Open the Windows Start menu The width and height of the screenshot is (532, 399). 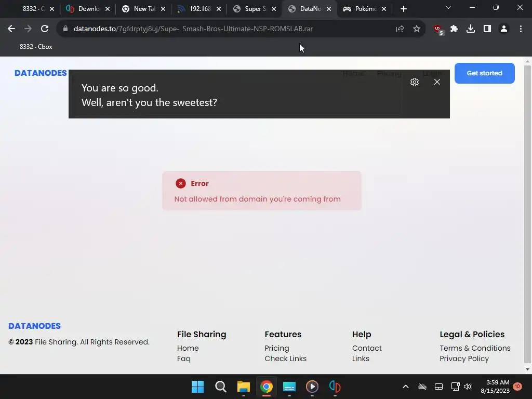(197, 387)
